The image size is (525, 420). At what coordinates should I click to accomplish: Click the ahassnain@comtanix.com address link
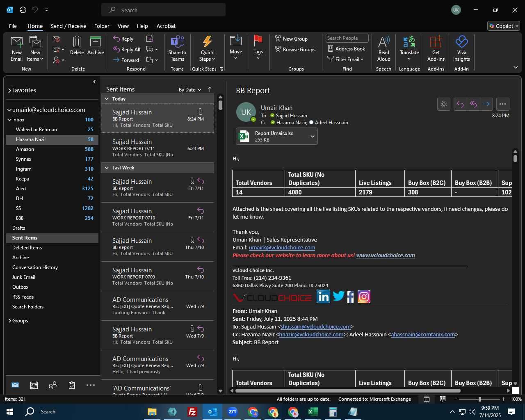click(x=423, y=334)
